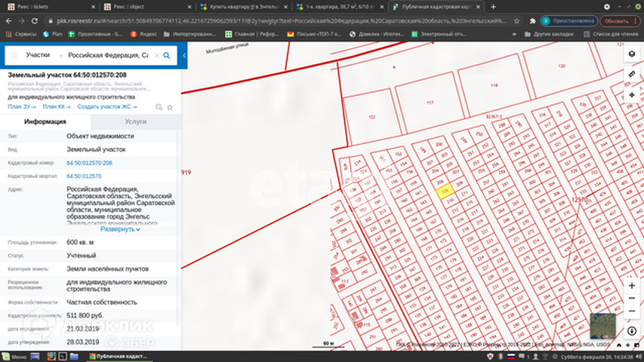Click the Публичная кадаст... taskbar window button

click(x=119, y=357)
